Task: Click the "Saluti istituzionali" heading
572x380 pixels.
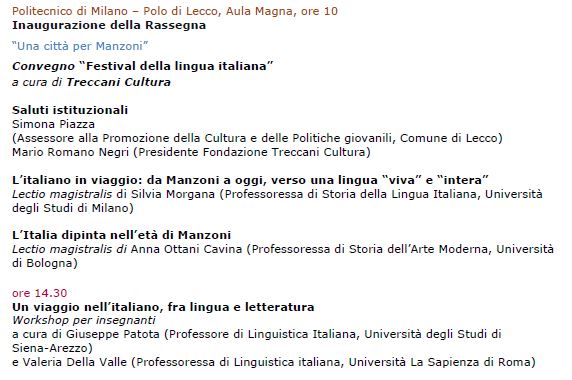Action: [x=70, y=110]
